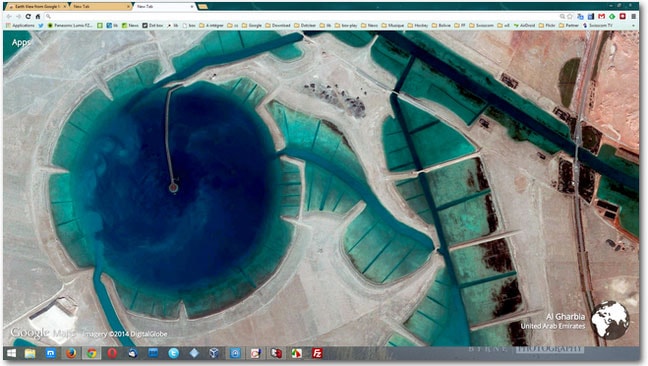Image resolution: width=648 pixels, height=366 pixels.
Task: Open the Twitter client in the taskbar
Action: point(174,353)
